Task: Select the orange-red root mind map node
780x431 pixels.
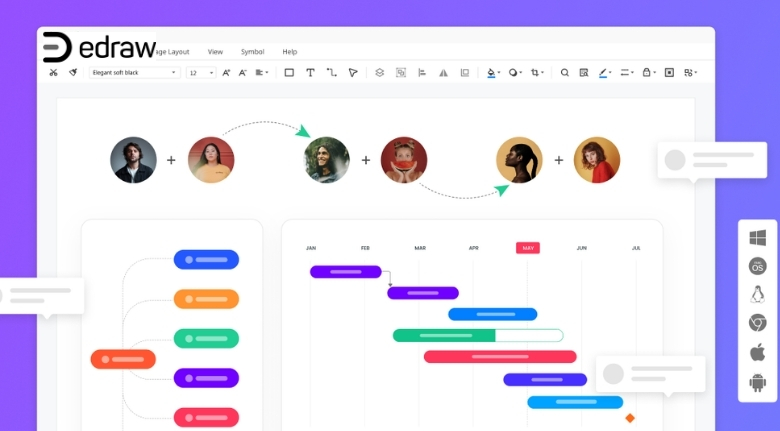Action: pyautogui.click(x=123, y=359)
